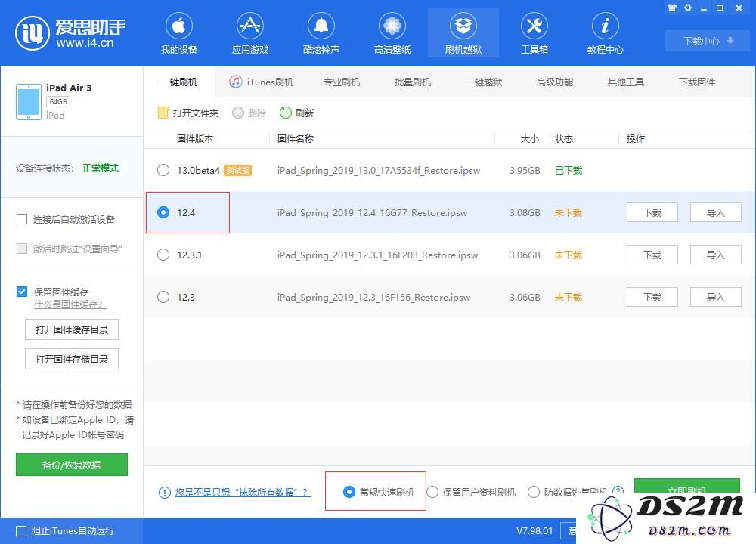Open the 酷炫铃声 ringtones section
The width and height of the screenshot is (756, 544).
point(321,34)
